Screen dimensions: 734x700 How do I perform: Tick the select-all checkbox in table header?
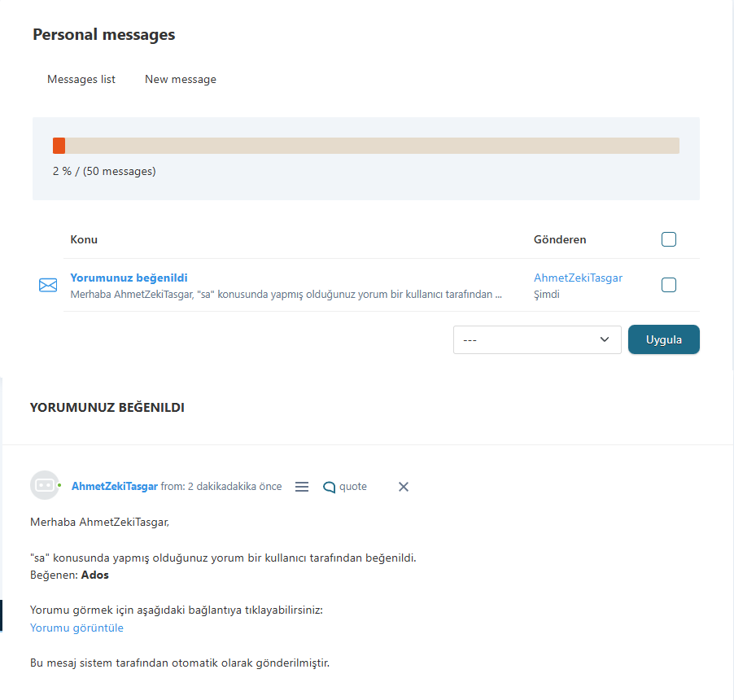point(669,239)
